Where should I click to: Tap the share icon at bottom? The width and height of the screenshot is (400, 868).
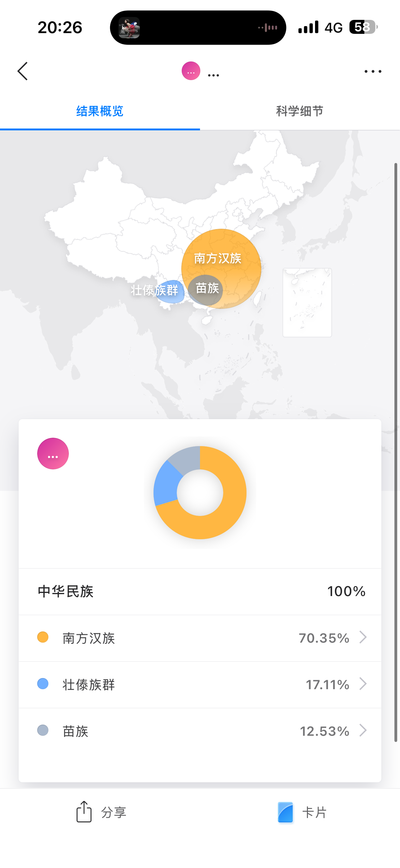click(x=84, y=812)
